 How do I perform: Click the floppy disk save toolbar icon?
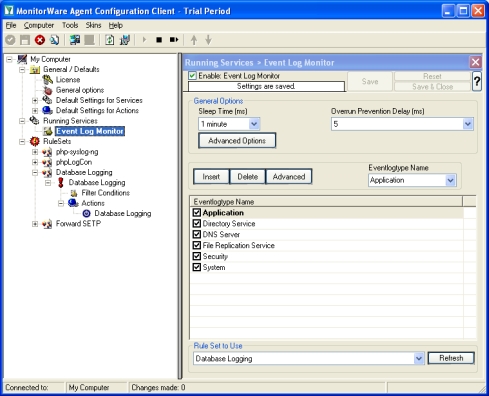pos(25,40)
